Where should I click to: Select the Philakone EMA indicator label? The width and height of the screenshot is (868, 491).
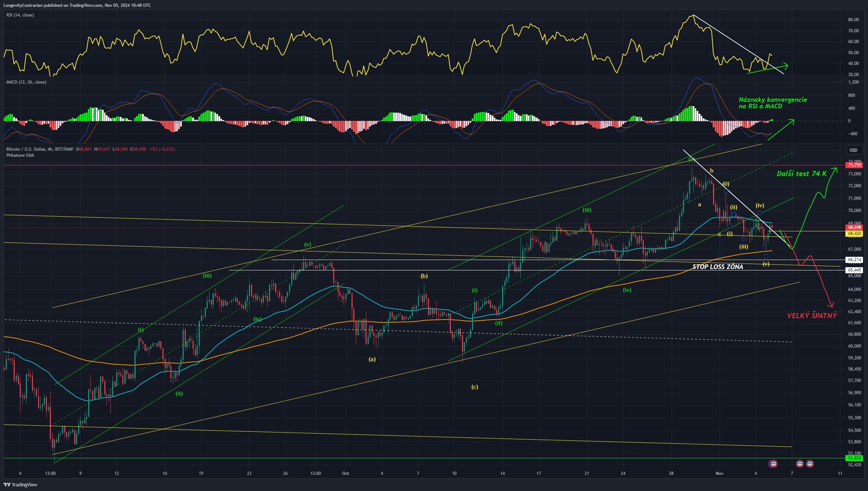(x=20, y=155)
